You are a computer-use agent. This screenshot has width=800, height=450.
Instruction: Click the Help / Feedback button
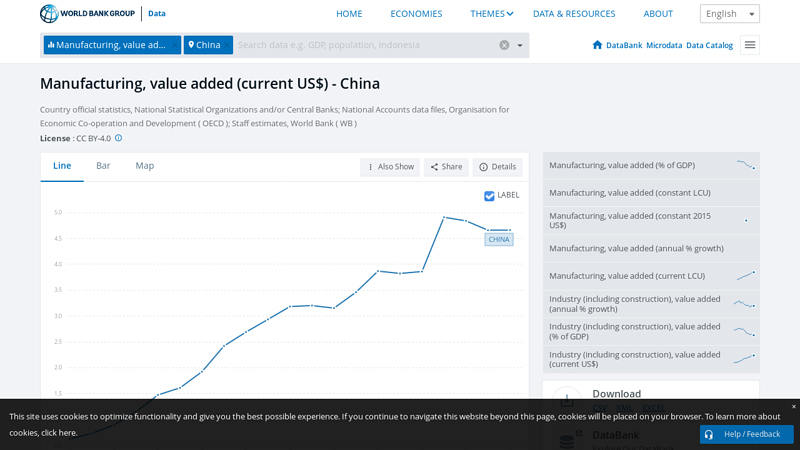tap(746, 434)
